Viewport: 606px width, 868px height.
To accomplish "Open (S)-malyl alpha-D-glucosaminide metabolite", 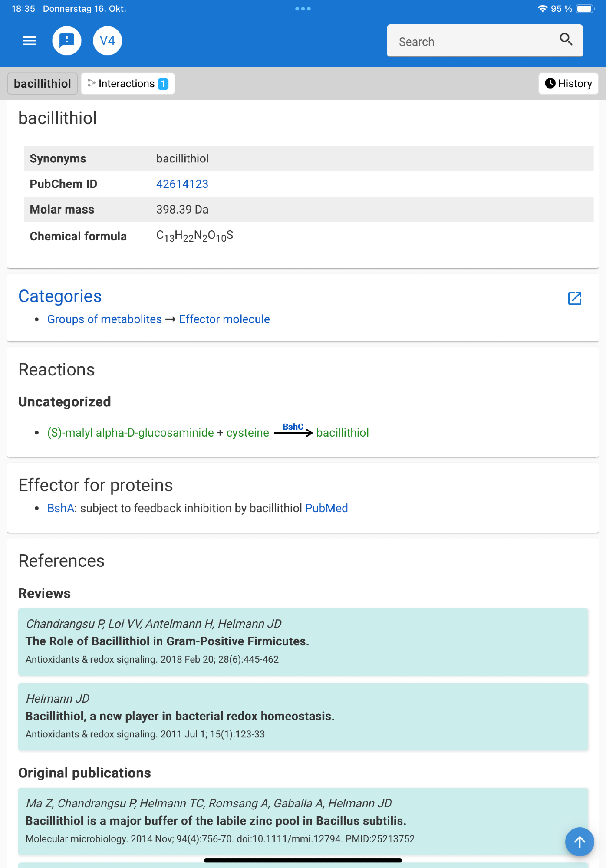I will (131, 433).
